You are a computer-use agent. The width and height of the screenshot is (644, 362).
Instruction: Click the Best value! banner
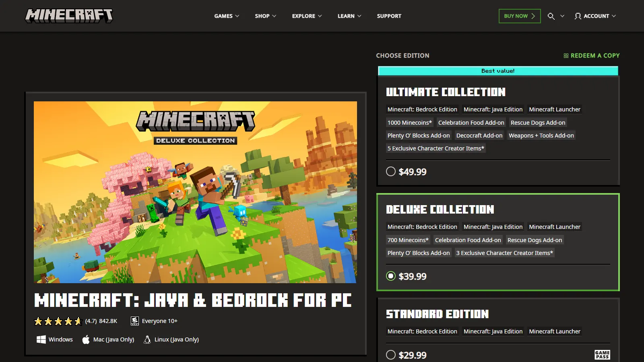(x=498, y=71)
